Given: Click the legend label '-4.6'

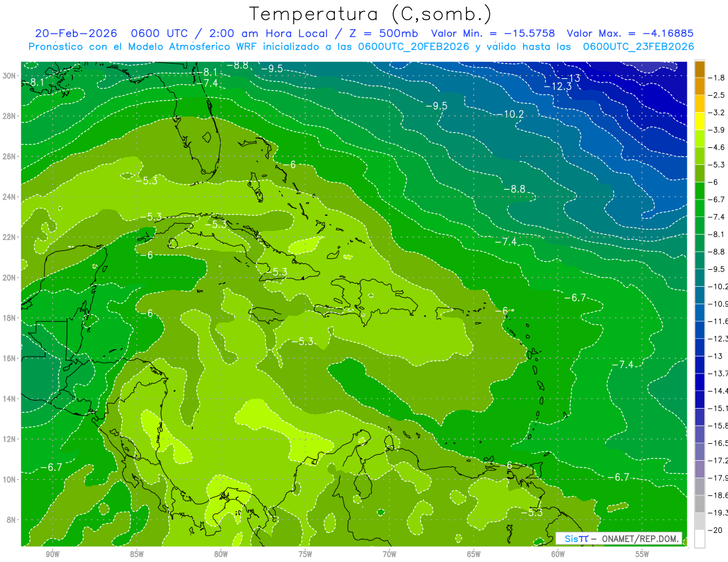Looking at the screenshot, I should [x=717, y=147].
